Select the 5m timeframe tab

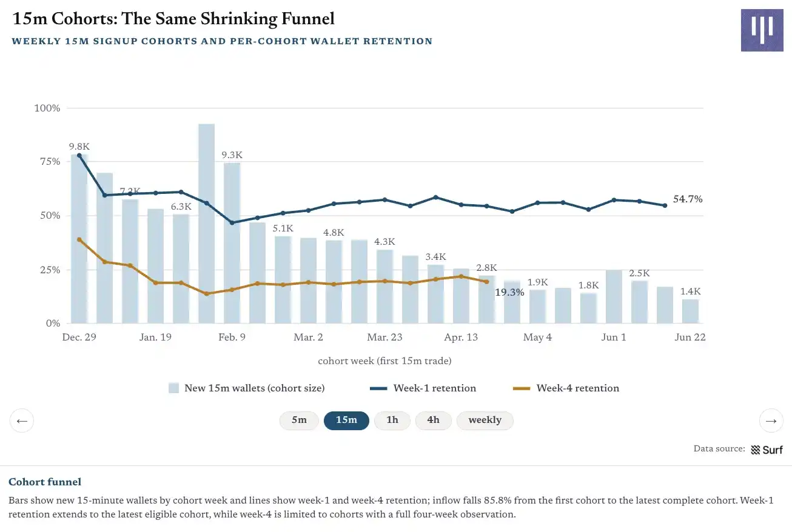coord(299,421)
